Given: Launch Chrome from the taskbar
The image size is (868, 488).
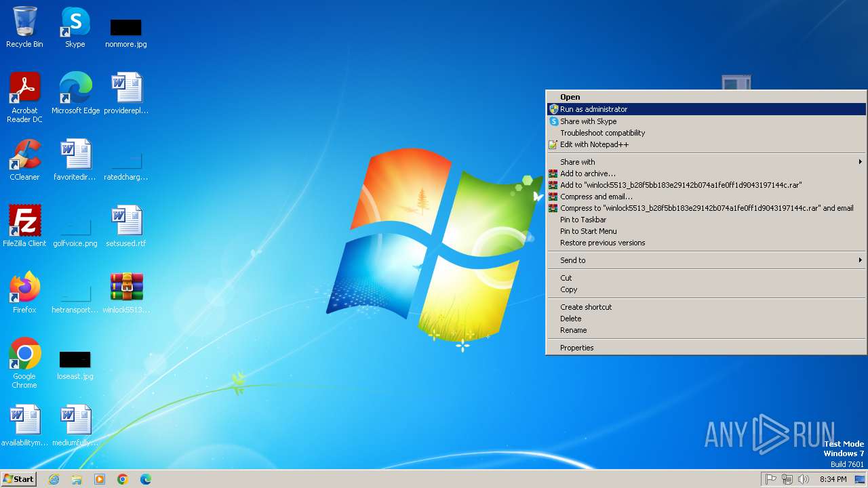Looking at the screenshot, I should pos(123,479).
